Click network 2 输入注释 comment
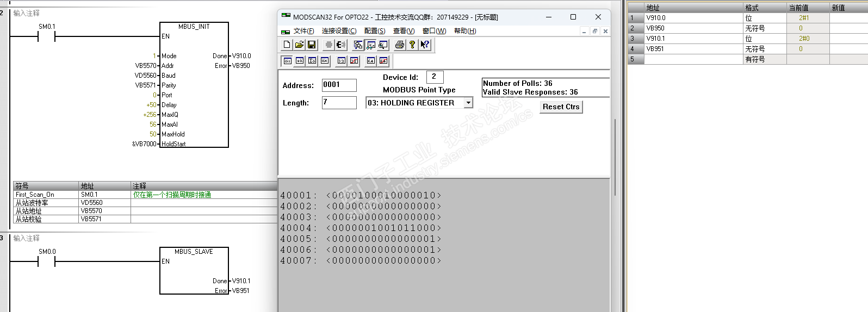 coord(27,13)
